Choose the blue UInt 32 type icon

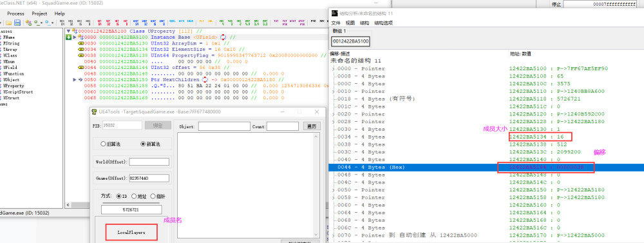coord(144,23)
